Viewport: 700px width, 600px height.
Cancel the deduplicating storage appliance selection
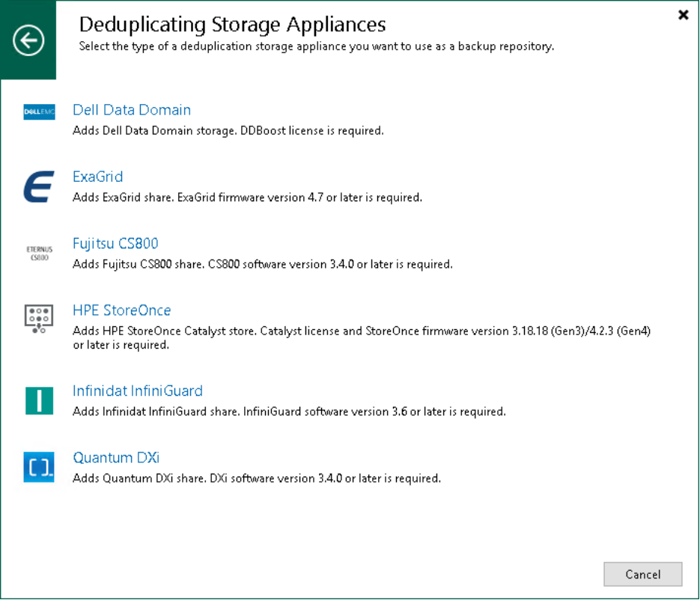tap(642, 575)
